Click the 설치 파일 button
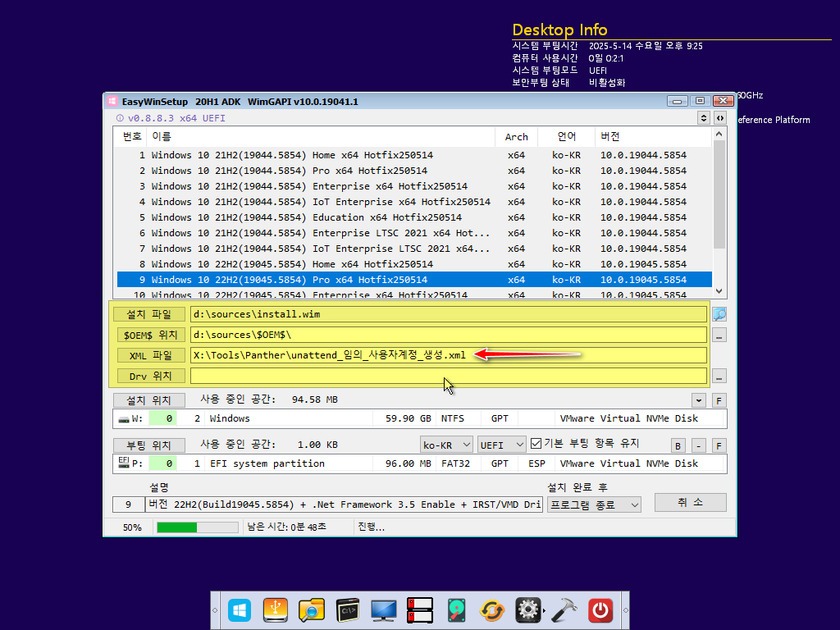Viewport: 840px width, 630px height. (x=149, y=314)
